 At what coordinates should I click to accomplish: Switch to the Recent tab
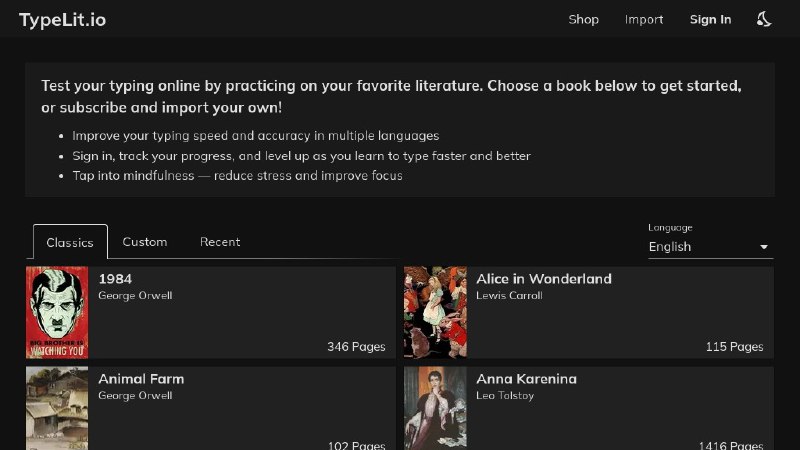[220, 242]
